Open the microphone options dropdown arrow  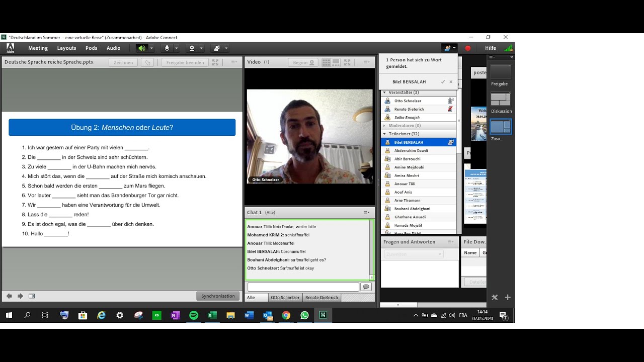[x=176, y=48]
